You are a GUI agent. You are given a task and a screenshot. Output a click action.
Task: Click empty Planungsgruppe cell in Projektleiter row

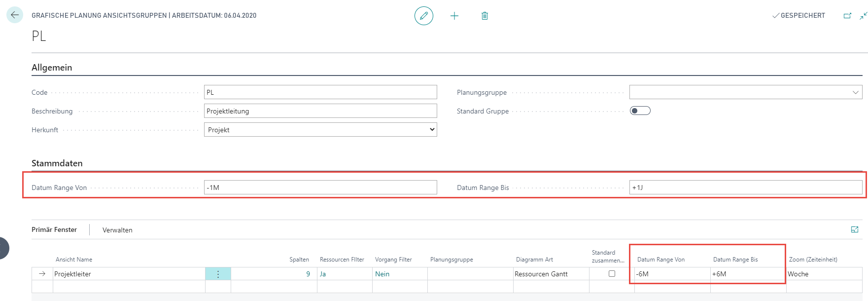click(470, 274)
